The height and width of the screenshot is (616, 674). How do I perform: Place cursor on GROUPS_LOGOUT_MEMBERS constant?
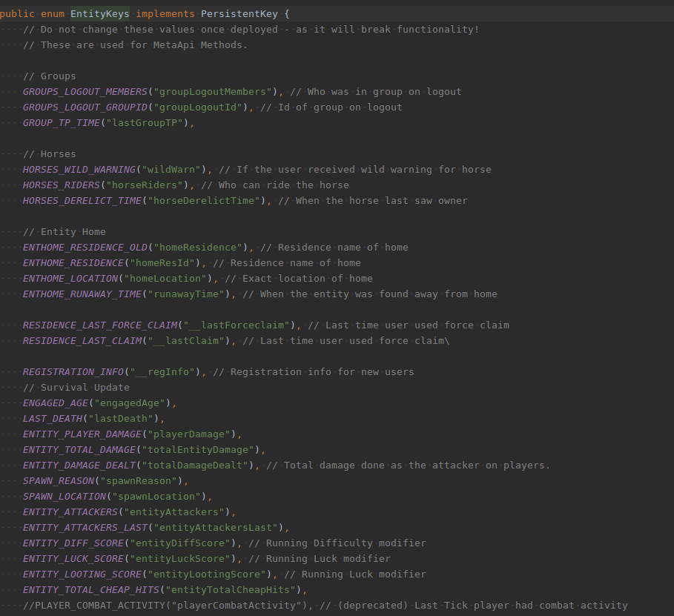point(85,92)
